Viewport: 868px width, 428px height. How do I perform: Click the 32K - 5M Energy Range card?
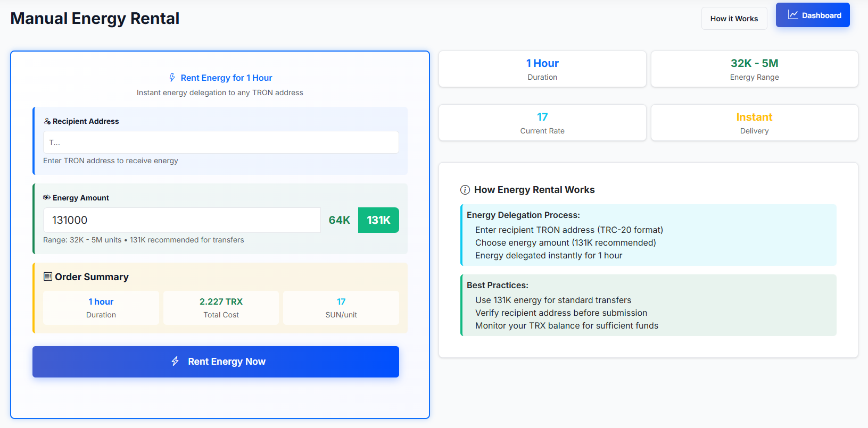pos(754,69)
